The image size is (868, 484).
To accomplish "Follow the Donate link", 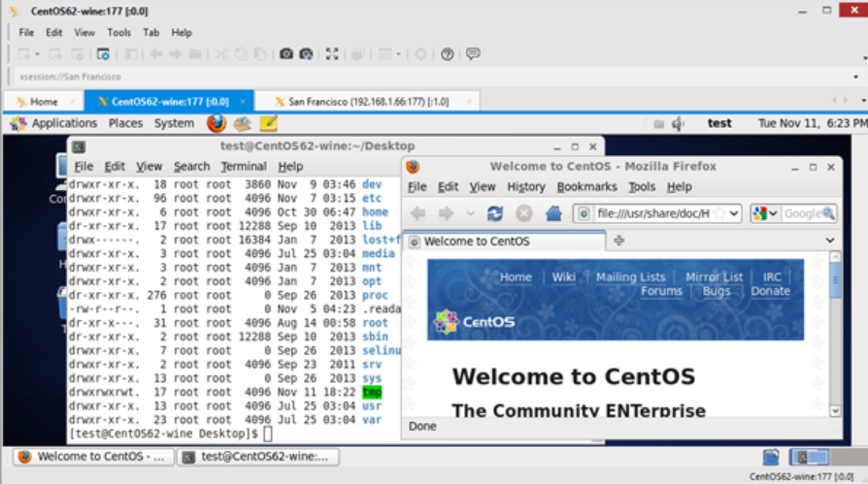I will pyautogui.click(x=770, y=291).
